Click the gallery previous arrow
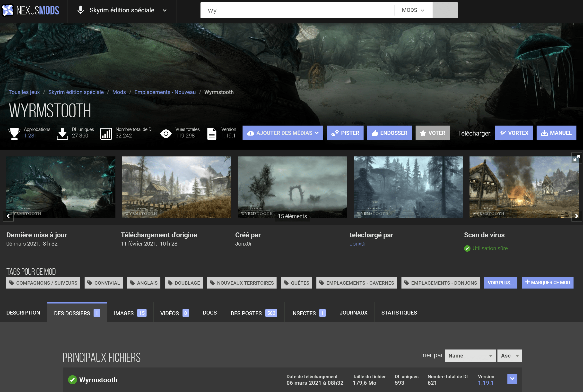This screenshot has height=392, width=583. pyautogui.click(x=8, y=216)
